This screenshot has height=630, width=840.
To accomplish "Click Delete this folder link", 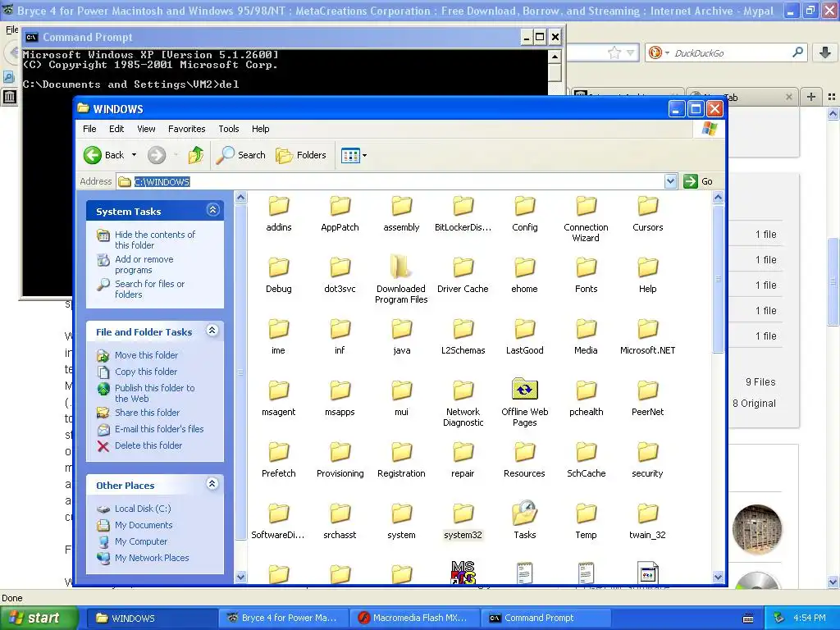I will click(x=148, y=445).
